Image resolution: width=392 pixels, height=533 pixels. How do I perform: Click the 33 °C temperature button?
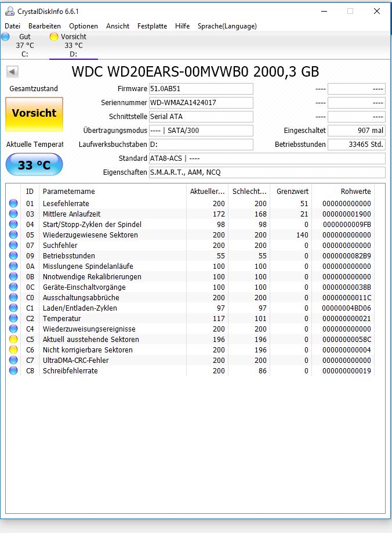pos(34,164)
